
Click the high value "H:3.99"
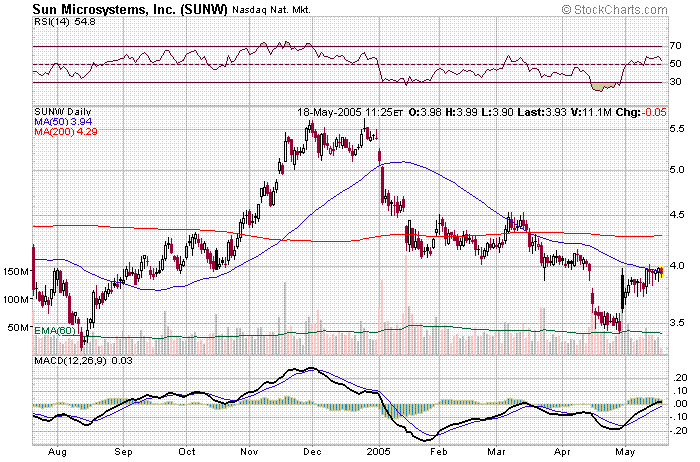[461, 112]
